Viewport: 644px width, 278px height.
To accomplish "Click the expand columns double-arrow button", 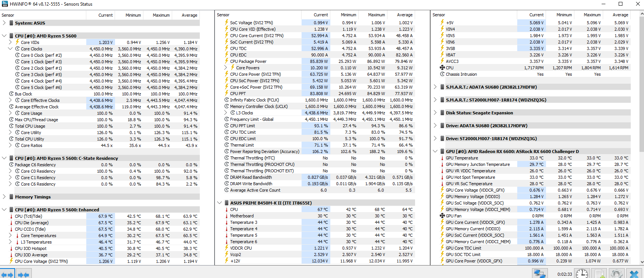I will click(x=7, y=274).
